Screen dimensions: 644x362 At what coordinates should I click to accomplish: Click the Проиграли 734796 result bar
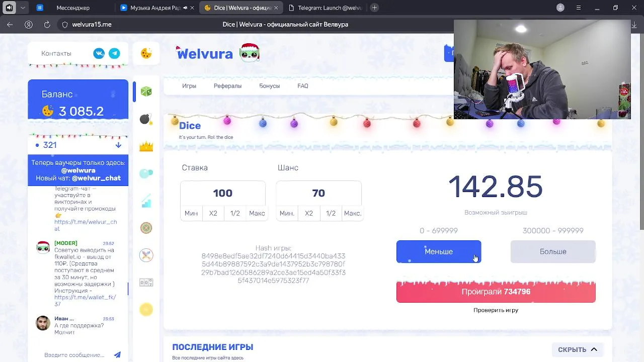point(496,292)
